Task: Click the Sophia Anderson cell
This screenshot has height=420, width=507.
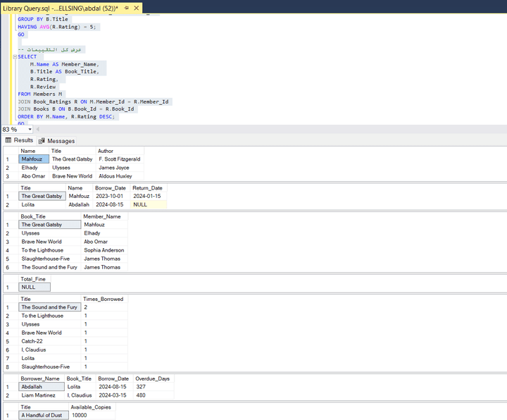Action: [104, 250]
